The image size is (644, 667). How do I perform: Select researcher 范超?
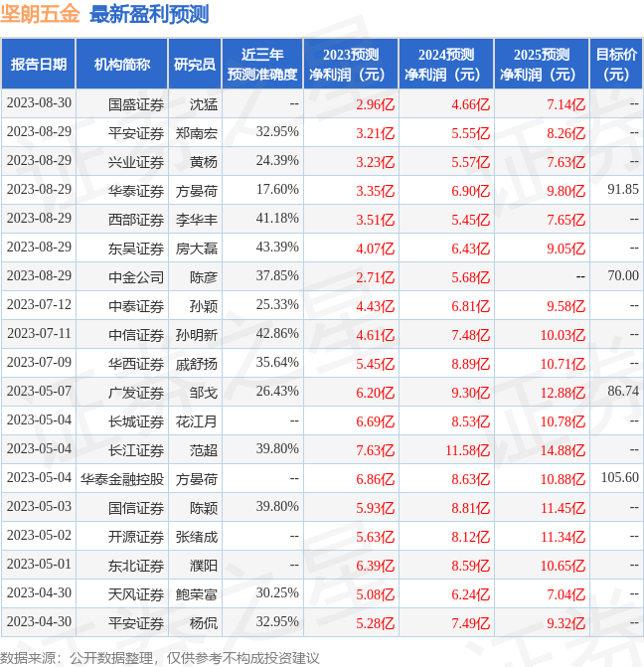204,450
